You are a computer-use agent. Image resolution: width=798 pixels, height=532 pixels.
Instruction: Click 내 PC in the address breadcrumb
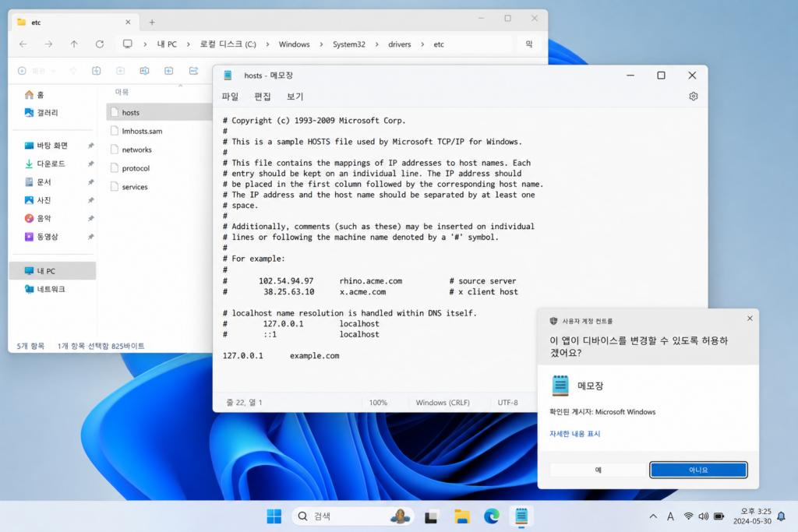tap(167, 44)
